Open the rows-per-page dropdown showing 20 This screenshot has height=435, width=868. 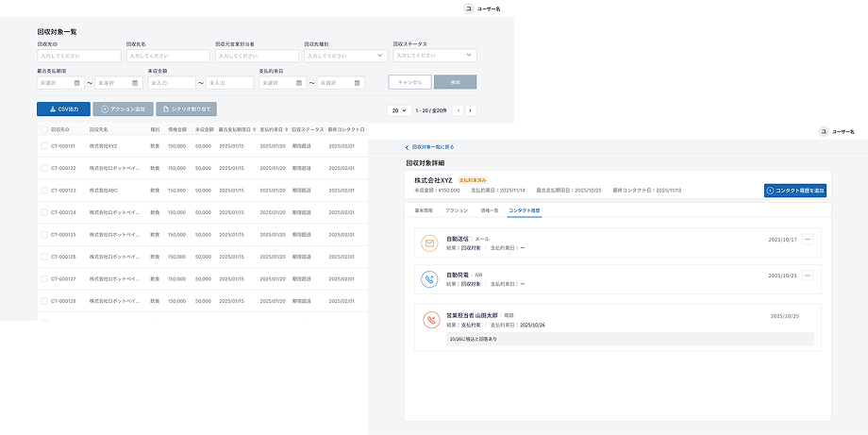coord(399,110)
